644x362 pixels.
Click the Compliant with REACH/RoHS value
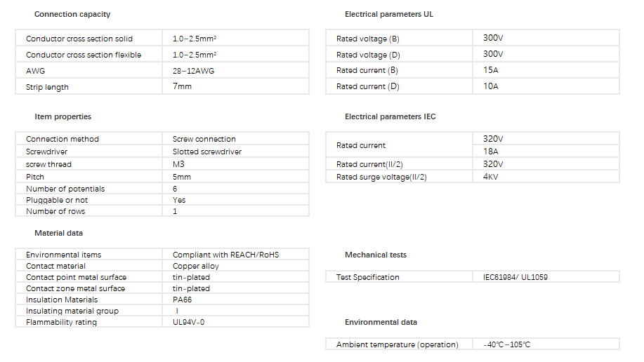[x=225, y=255]
